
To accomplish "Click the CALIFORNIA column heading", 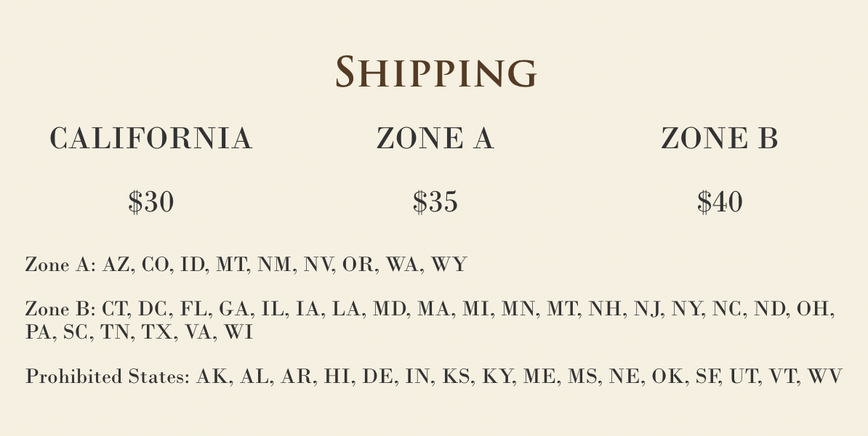I will 150,139.
